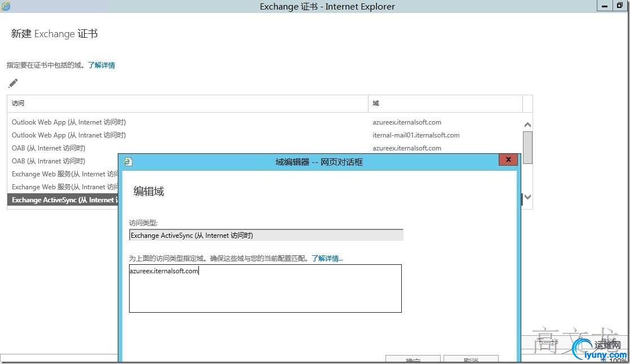Click the 域 column header
The image size is (630, 364).
point(445,104)
